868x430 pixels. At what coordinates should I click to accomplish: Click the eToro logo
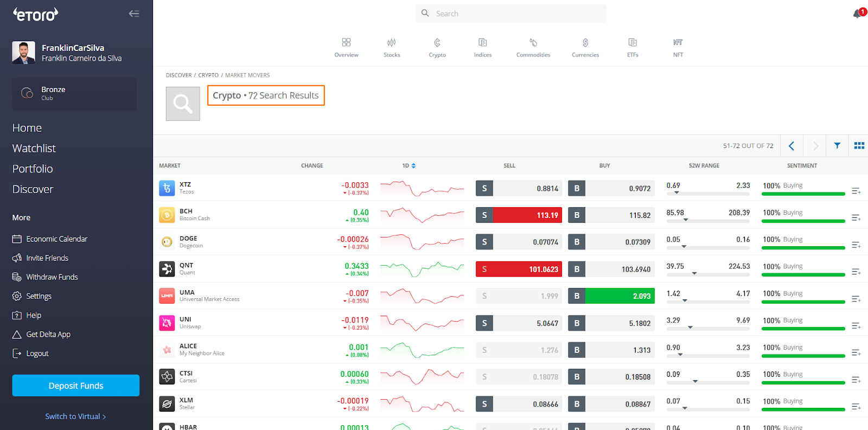[35, 14]
